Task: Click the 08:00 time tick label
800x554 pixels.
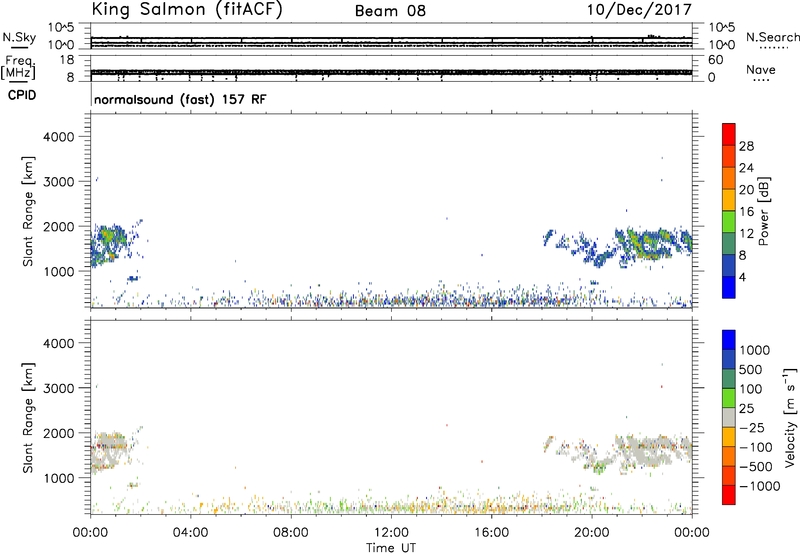Action: (x=291, y=533)
